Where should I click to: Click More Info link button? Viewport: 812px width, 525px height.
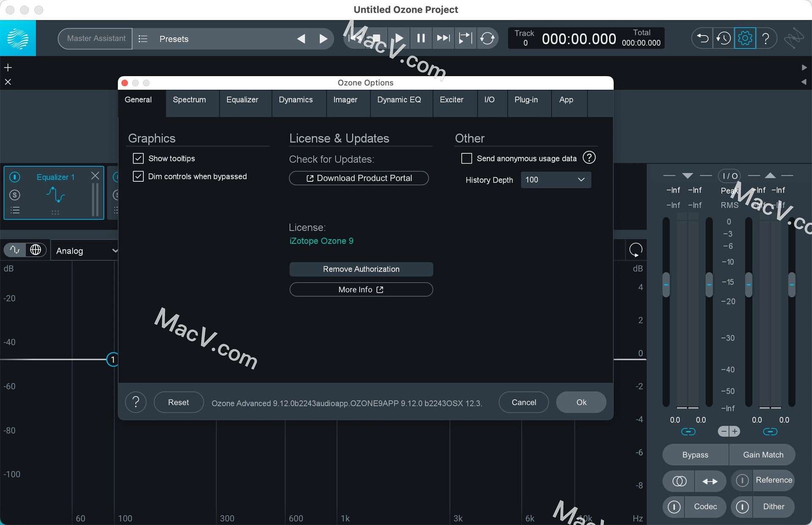point(361,290)
